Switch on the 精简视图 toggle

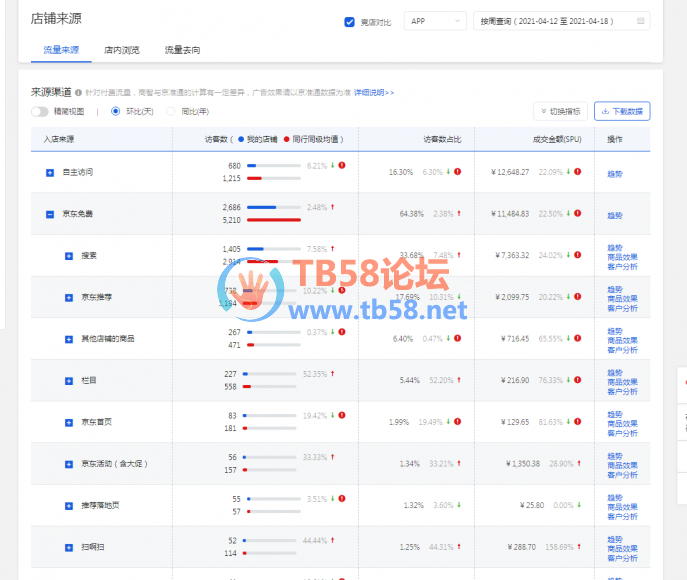(x=39, y=112)
